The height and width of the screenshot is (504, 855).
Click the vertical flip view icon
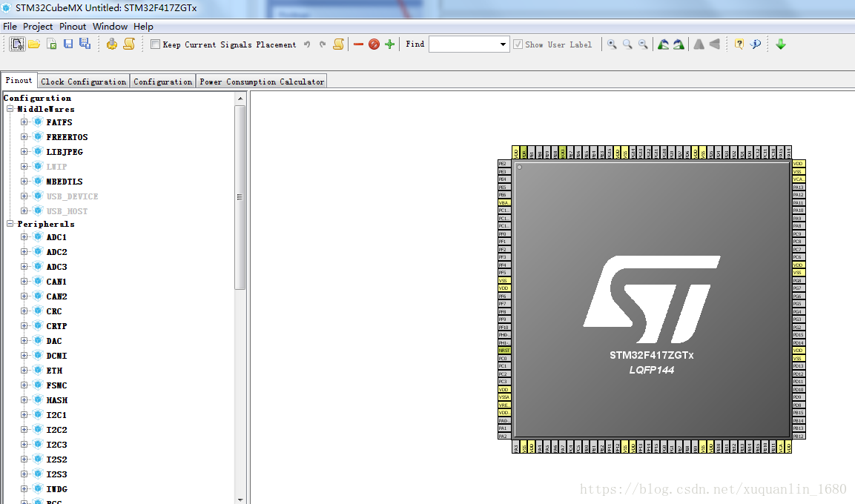(714, 44)
